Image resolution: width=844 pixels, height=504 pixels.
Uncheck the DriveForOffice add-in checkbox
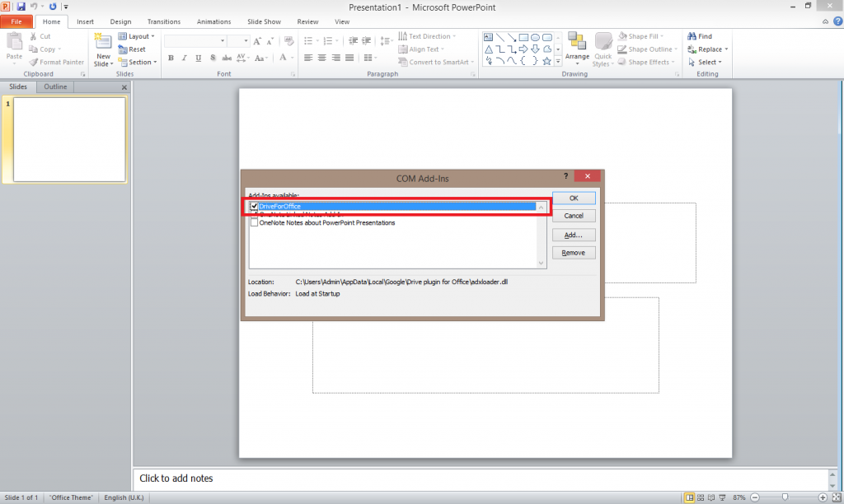(x=254, y=207)
